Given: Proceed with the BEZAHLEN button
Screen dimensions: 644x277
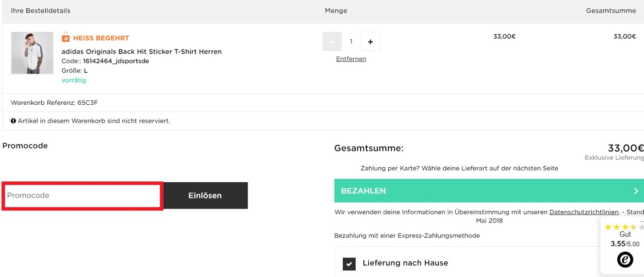Looking at the screenshot, I should tap(489, 191).
